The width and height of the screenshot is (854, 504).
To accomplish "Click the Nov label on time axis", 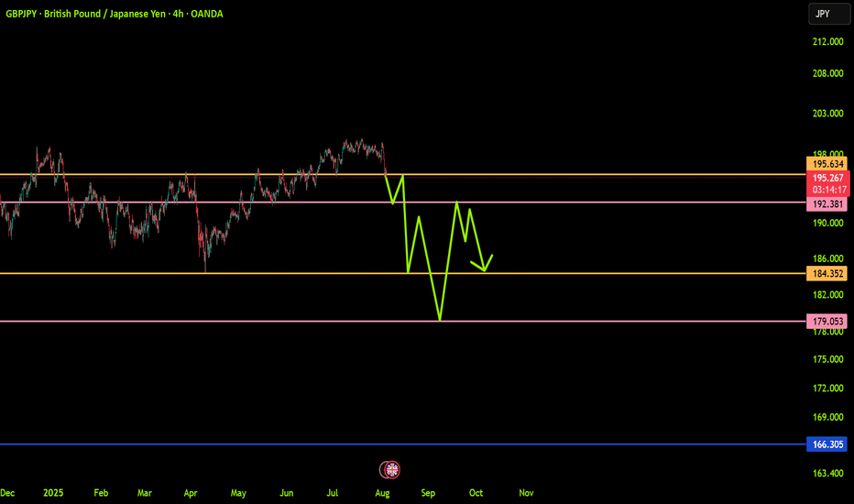I will pos(526,493).
